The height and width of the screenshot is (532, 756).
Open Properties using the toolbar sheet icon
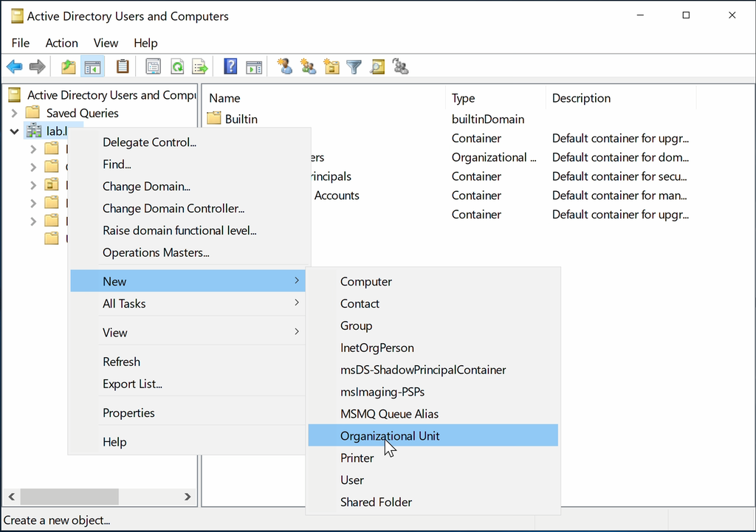153,66
